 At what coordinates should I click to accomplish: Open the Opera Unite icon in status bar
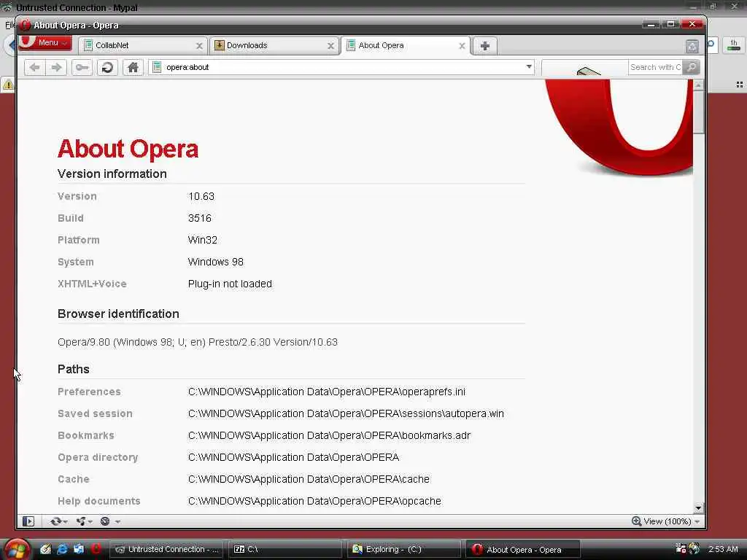click(x=80, y=521)
